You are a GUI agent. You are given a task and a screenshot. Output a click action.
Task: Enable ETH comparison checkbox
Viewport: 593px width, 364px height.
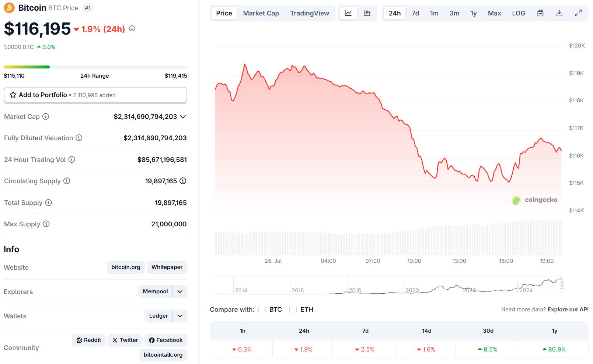tap(293, 310)
